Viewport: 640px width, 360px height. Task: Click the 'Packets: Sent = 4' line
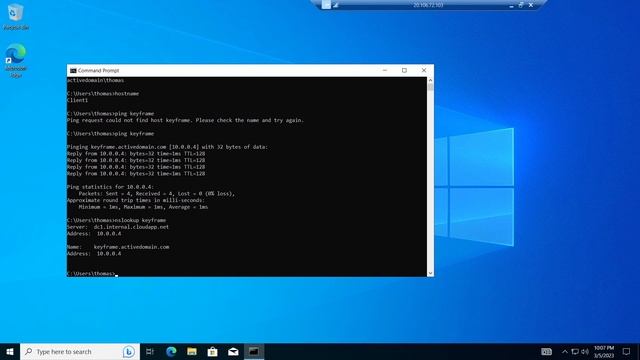157,193
